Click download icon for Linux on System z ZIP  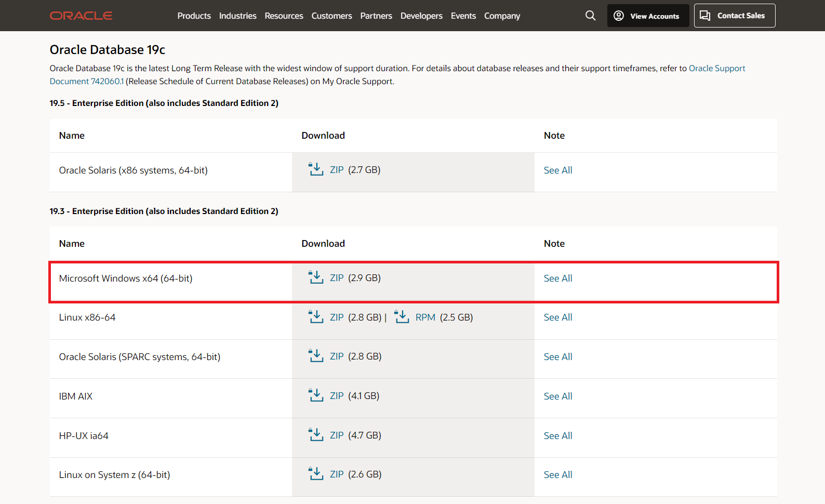tap(316, 474)
